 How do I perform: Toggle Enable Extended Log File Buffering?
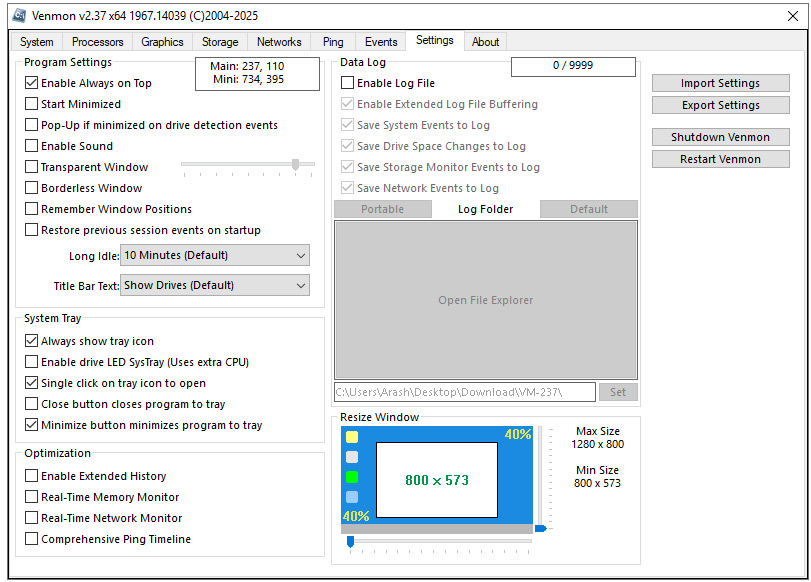(348, 104)
